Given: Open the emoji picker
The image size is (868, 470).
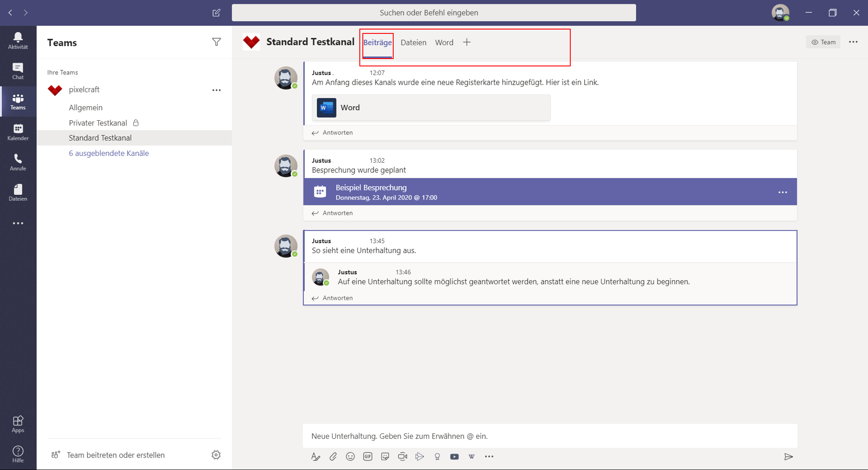Looking at the screenshot, I should point(350,457).
